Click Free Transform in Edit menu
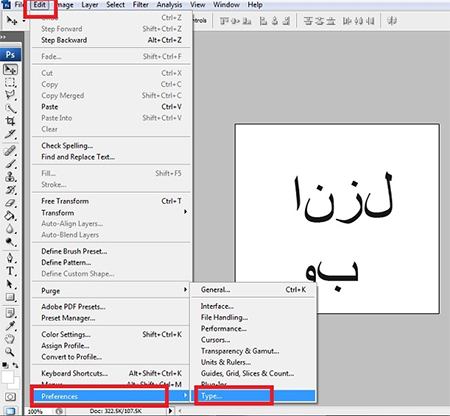 point(111,201)
